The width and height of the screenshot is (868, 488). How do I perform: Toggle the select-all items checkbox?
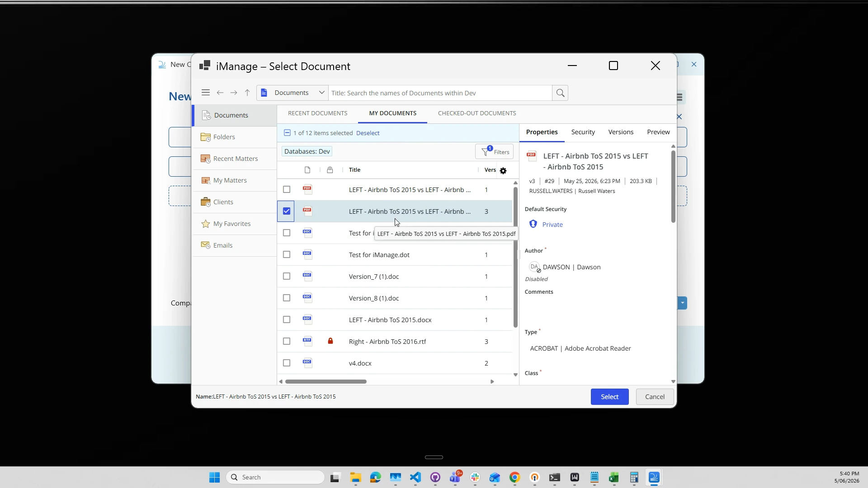pyautogui.click(x=287, y=133)
